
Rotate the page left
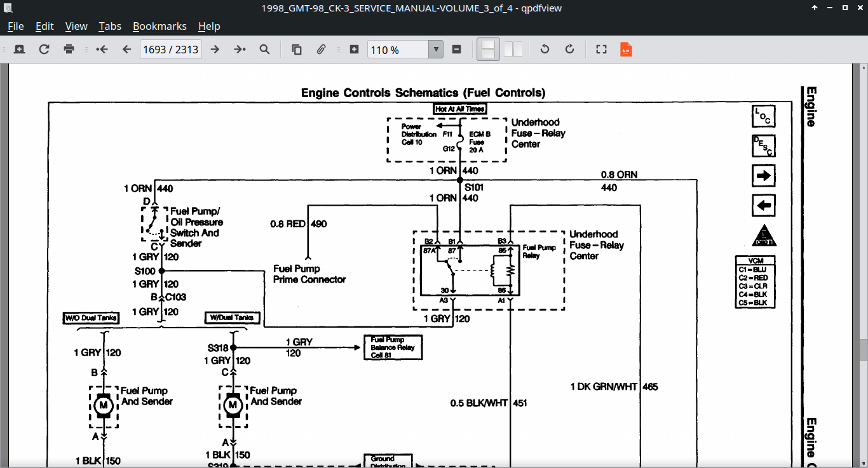545,50
